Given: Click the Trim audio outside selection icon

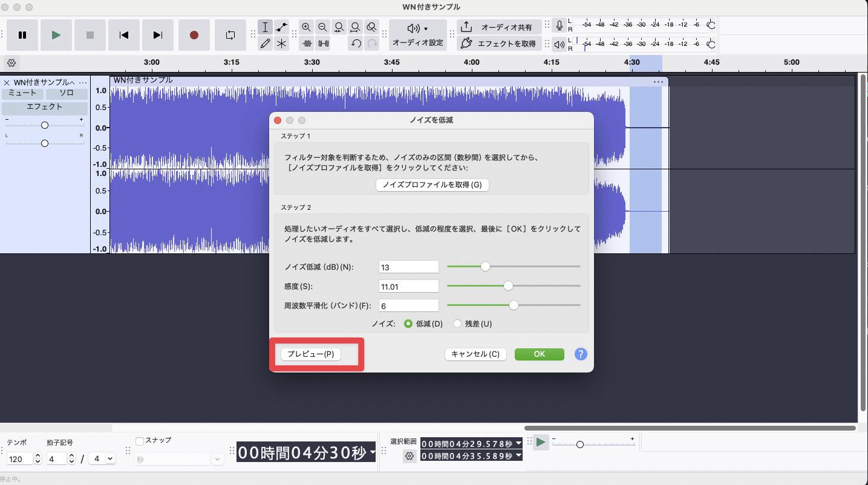Looking at the screenshot, I should [x=307, y=44].
